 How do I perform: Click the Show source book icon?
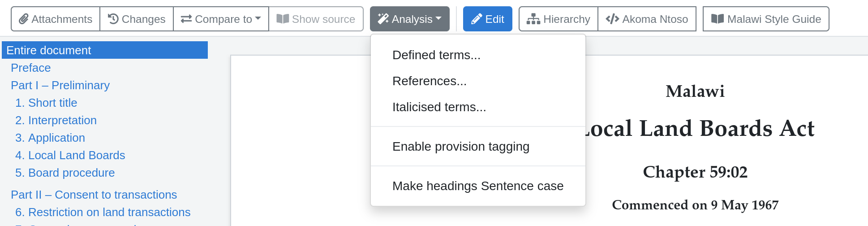tap(283, 19)
